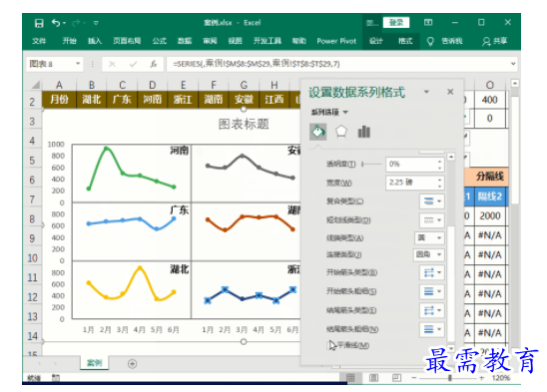The width and height of the screenshot is (547, 392).
Task: Click the fx insert function icon
Action: (x=154, y=64)
